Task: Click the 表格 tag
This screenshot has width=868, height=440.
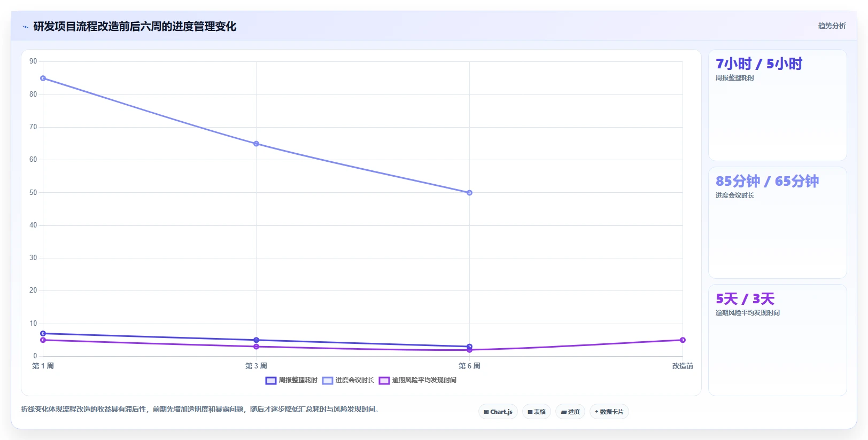Action: coord(537,412)
